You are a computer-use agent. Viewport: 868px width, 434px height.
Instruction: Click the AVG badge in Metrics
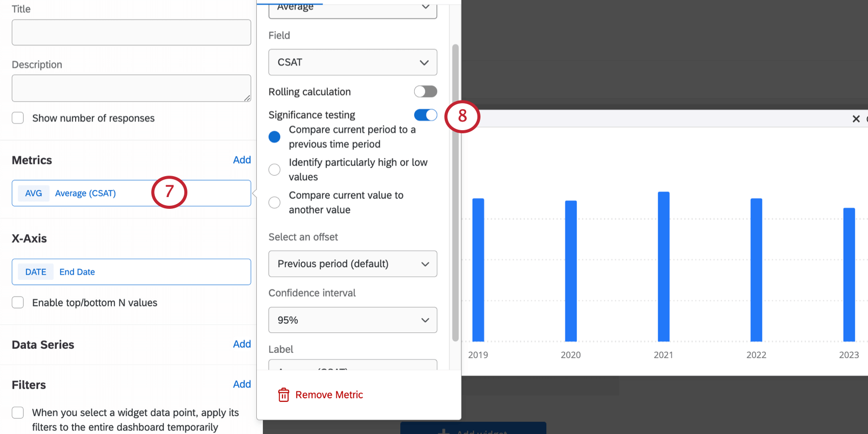(34, 193)
